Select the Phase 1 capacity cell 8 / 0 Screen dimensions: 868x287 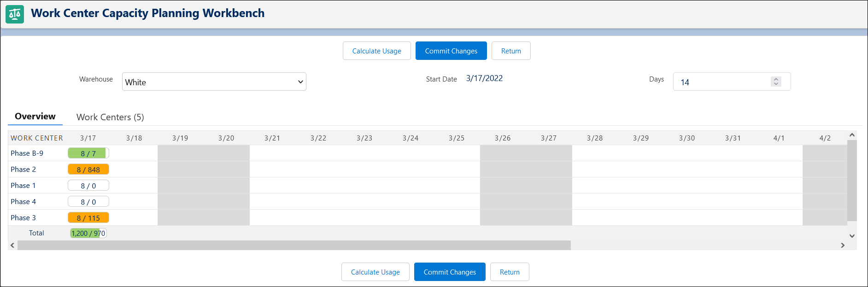[88, 186]
